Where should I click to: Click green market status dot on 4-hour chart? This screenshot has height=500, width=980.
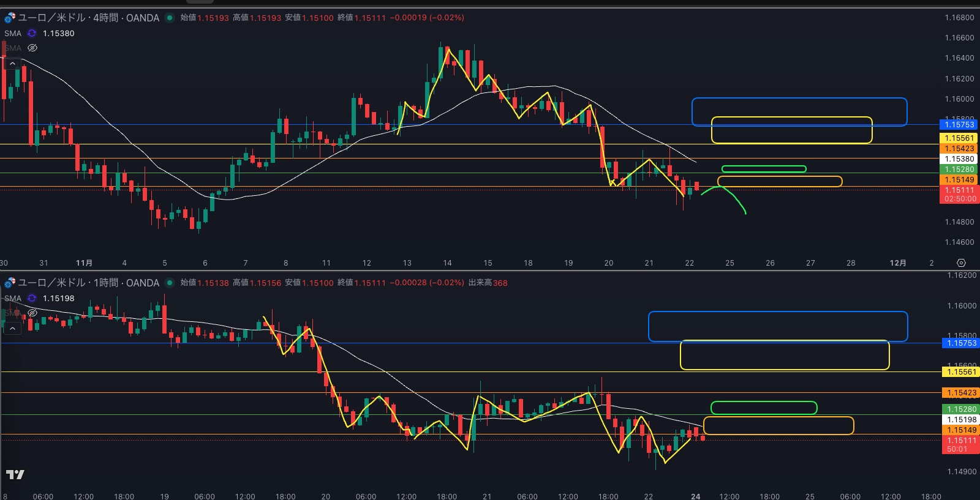[x=170, y=18]
